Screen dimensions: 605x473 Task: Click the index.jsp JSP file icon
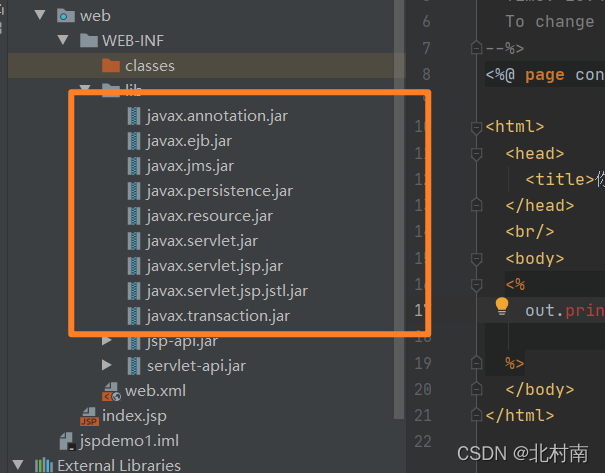click(x=89, y=416)
